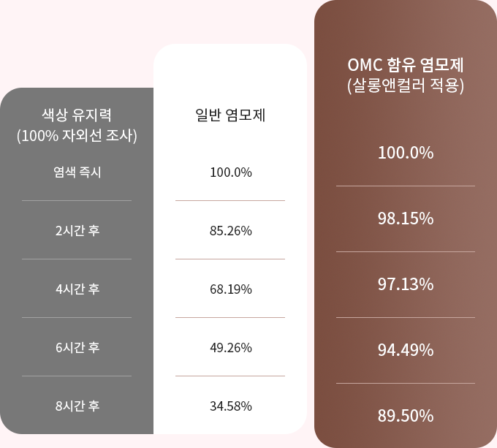
Task: Select the 97.13% value
Action: point(406,284)
